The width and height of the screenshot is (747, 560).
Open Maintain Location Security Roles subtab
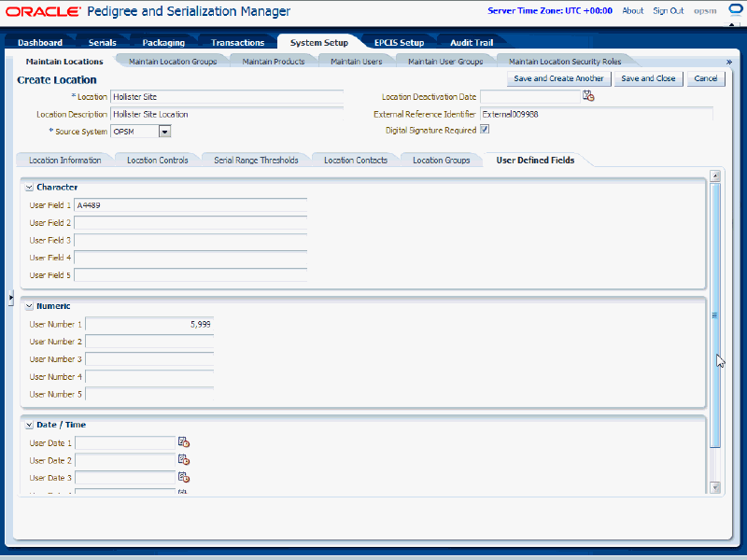[565, 62]
